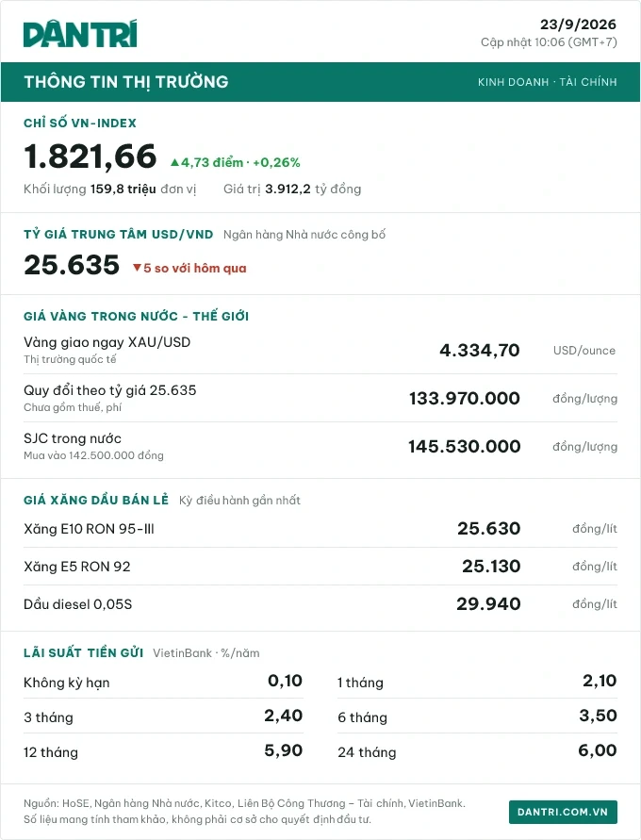Select the rate 6,00
Screen dimensions: 641x840
[x=598, y=750]
